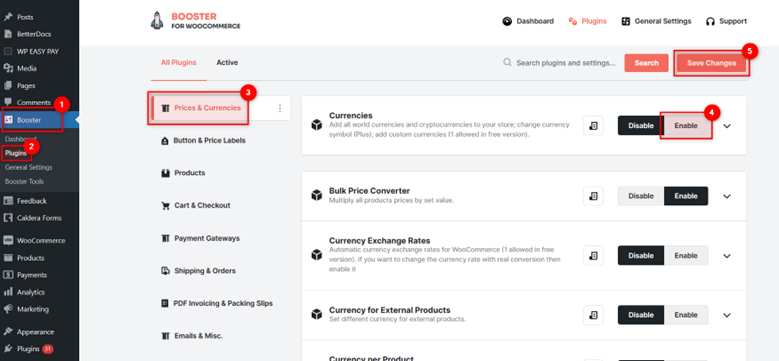
Task: Click the Save Changes button
Action: pyautogui.click(x=711, y=63)
